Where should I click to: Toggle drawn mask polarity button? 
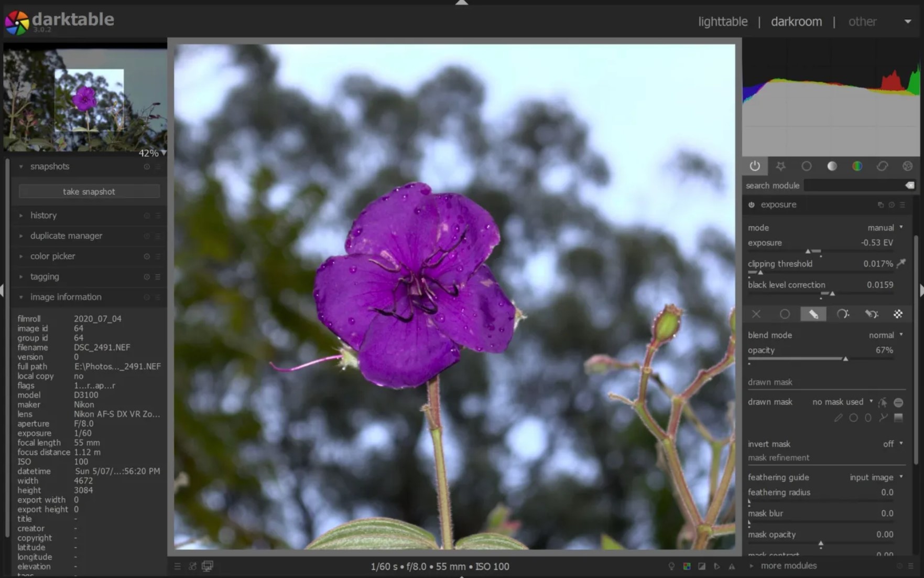click(x=898, y=402)
